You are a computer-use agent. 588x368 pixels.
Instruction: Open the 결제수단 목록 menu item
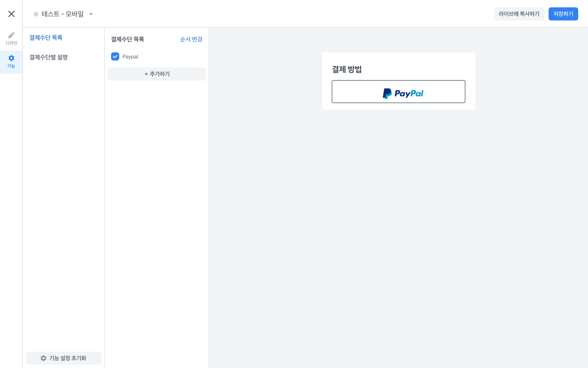tap(46, 38)
